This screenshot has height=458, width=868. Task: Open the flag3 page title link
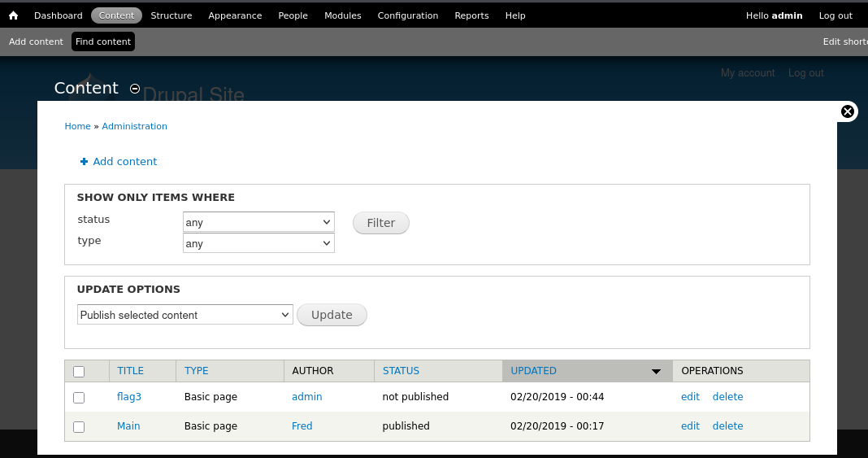click(x=129, y=397)
